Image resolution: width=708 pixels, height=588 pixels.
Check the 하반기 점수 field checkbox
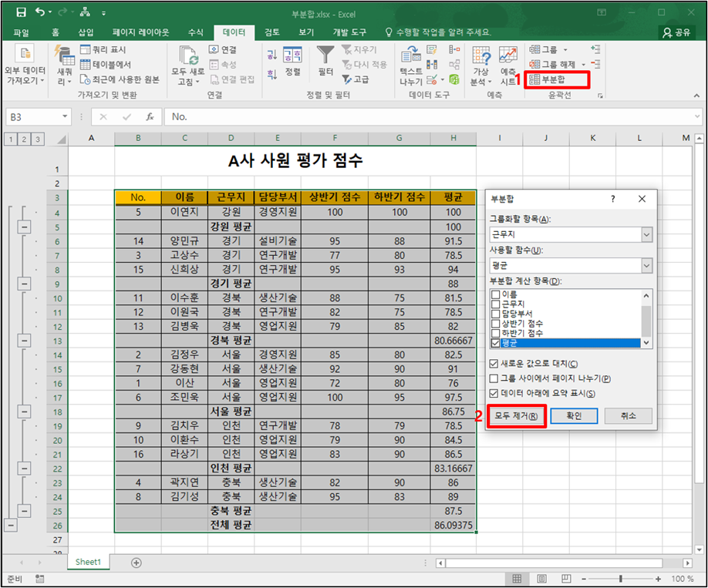coord(495,333)
